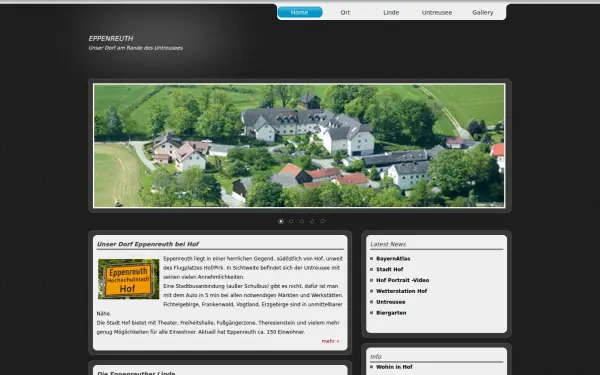Click the bullet icon beside Wetterstation Hof
Viewport: 600px width, 375px height.
tap(372, 291)
